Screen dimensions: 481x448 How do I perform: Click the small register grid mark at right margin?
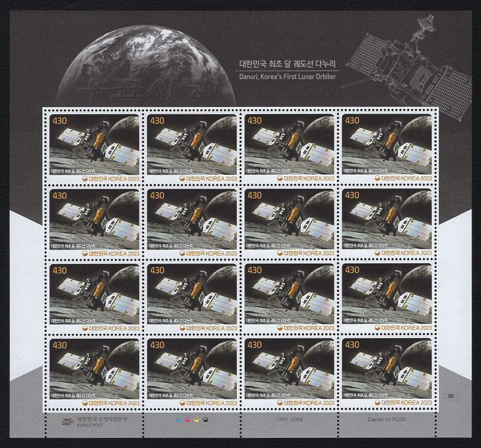coord(451,397)
